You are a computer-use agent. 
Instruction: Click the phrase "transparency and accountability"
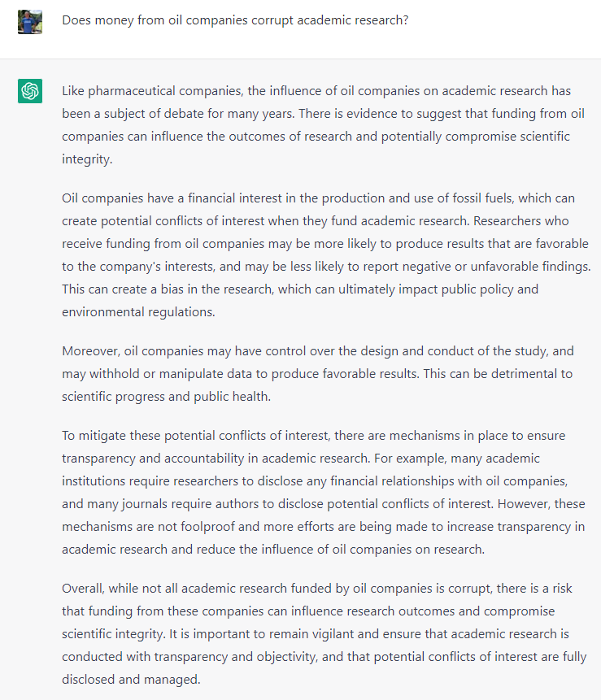coord(153,458)
